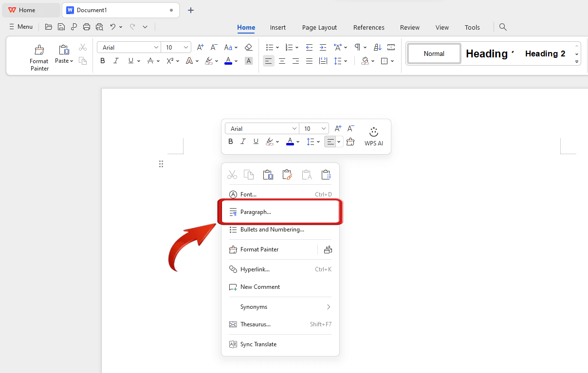This screenshot has width=588, height=373.
Task: Expand the styles gallery arrow
Action: click(x=577, y=61)
